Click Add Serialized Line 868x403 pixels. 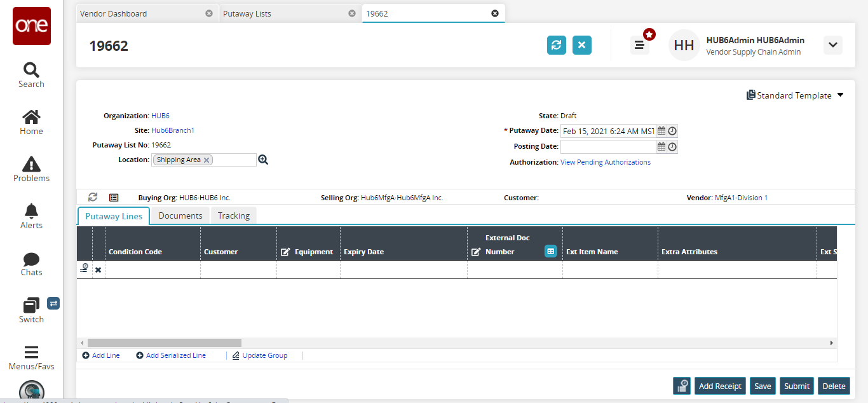171,355
